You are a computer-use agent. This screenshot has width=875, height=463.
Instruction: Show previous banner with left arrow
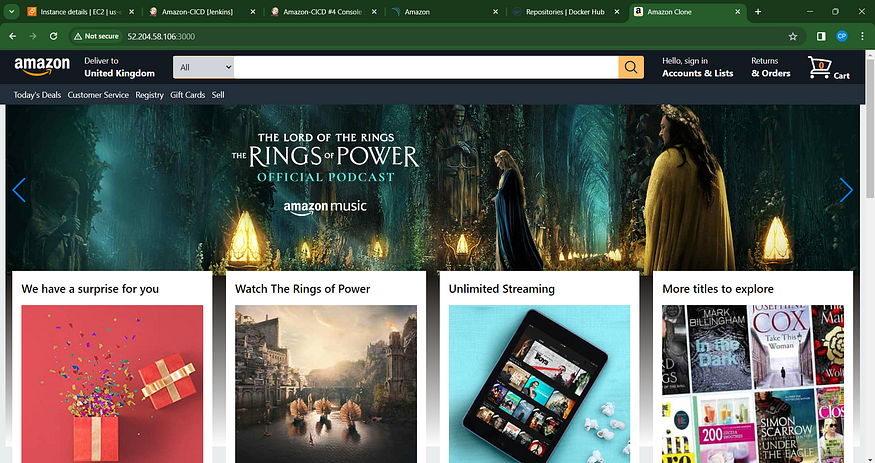tap(19, 190)
